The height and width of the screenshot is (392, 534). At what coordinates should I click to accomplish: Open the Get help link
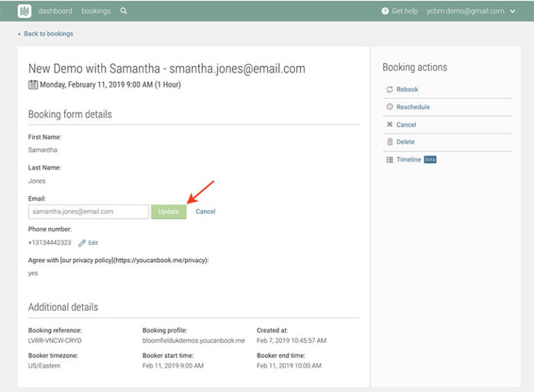(405, 11)
